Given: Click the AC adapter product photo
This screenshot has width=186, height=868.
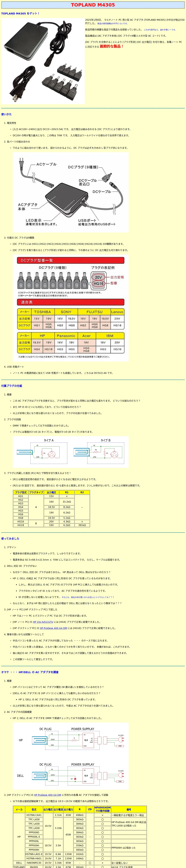Looking at the screenshot, I should click(x=43, y=61).
